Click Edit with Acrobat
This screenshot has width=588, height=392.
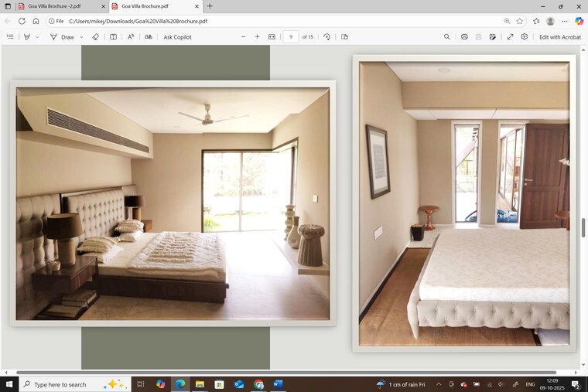pyautogui.click(x=559, y=36)
